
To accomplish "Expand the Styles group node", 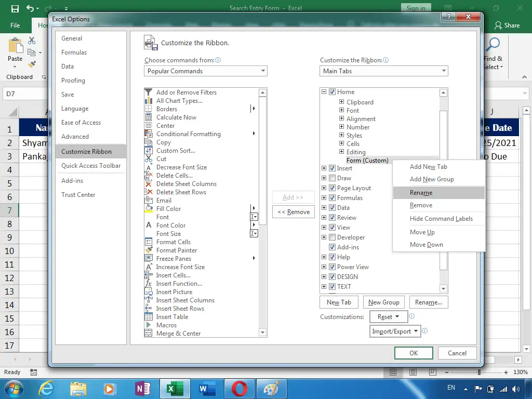I will [x=341, y=135].
